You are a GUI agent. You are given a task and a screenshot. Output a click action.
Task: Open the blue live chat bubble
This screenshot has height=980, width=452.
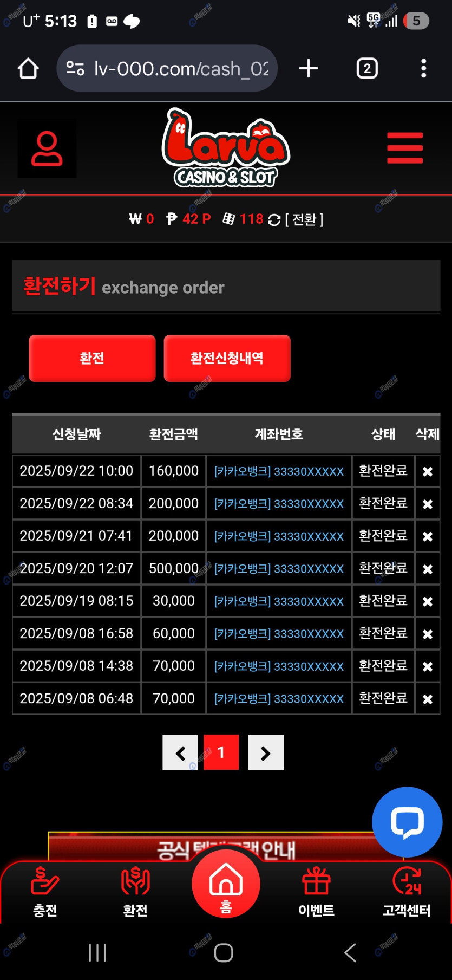click(x=407, y=822)
